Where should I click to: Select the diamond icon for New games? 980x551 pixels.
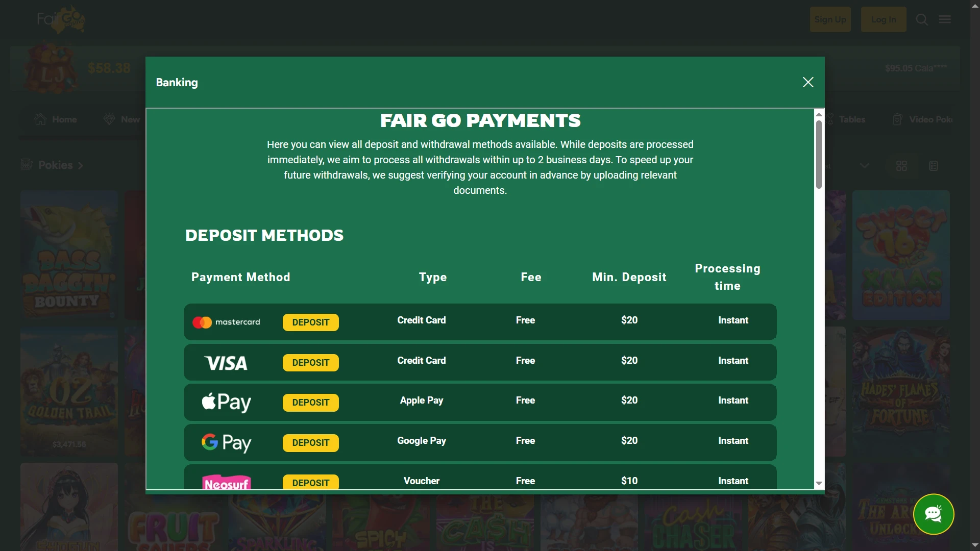point(109,119)
